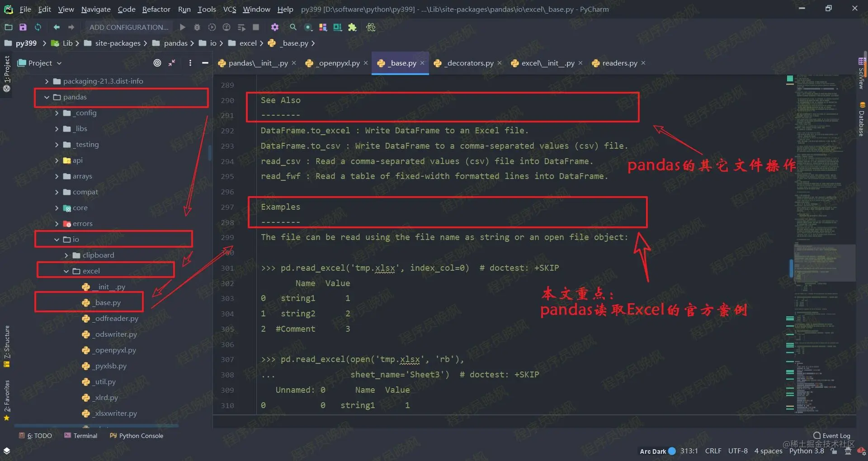868x461 pixels.
Task: Click the Locate target icon in Project panel
Action: coord(157,63)
